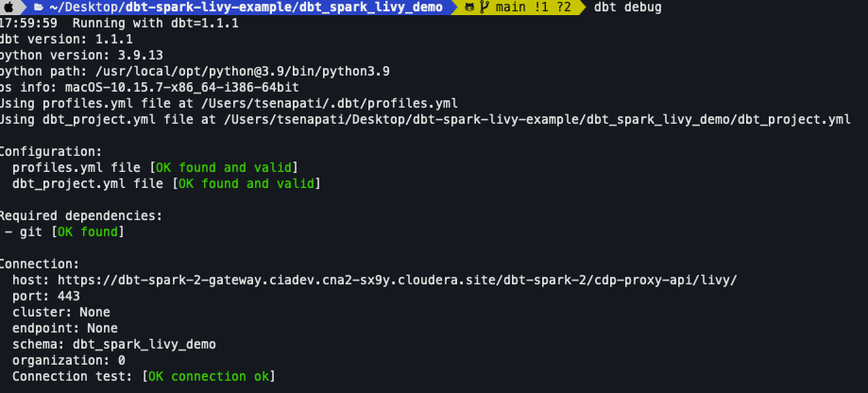Click the typed 'dbt debug' command

[628, 8]
